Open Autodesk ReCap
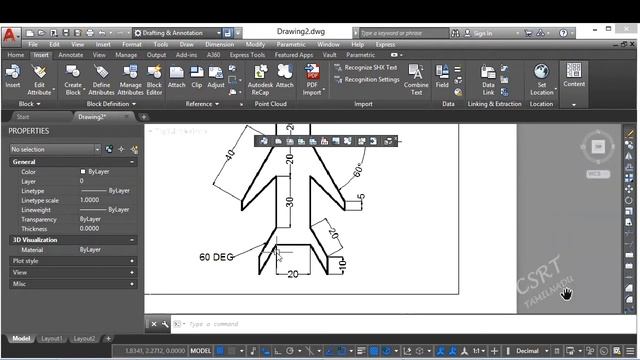The width and height of the screenshot is (640, 360). (x=260, y=80)
